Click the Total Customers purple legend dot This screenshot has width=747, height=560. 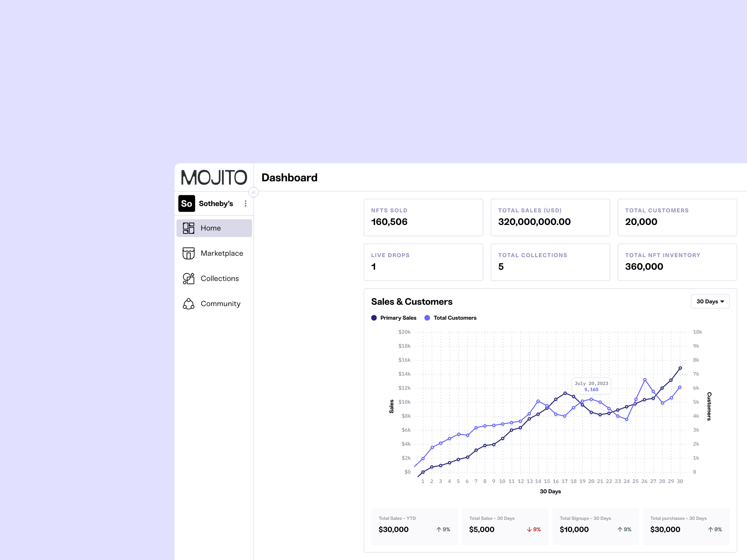click(427, 318)
